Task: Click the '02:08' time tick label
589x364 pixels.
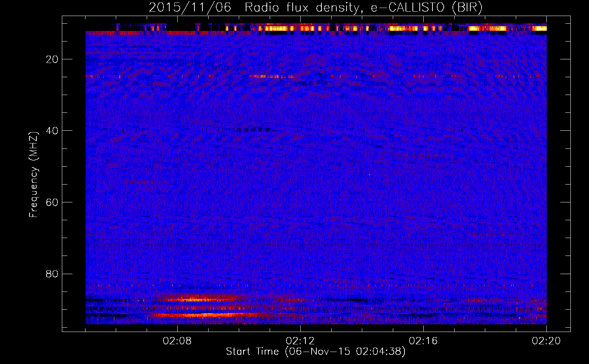Action: click(x=177, y=341)
